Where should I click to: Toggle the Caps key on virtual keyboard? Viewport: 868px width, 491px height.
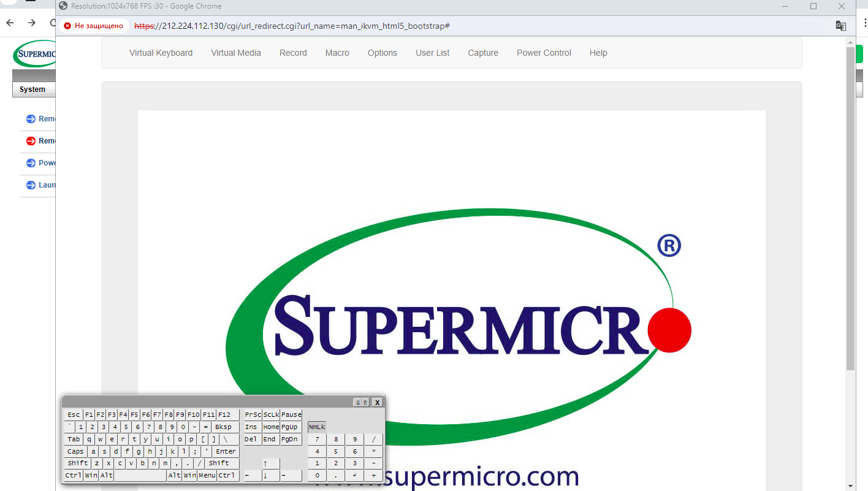point(75,451)
